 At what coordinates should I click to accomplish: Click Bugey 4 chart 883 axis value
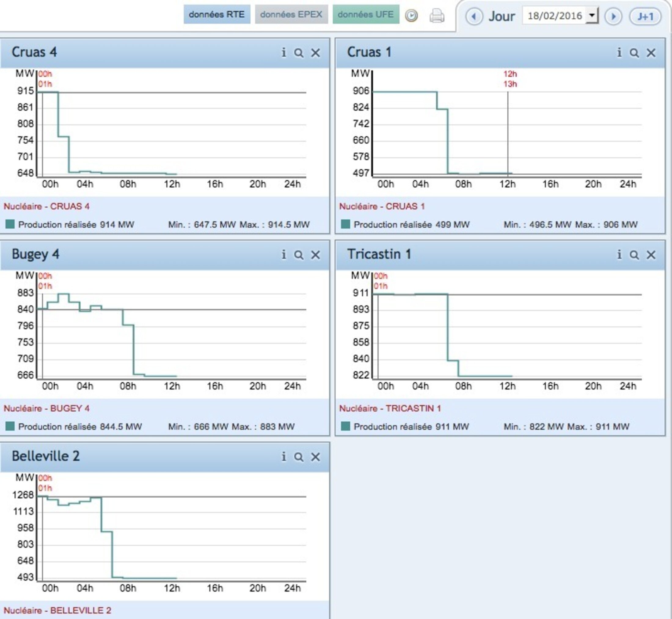coord(25,293)
